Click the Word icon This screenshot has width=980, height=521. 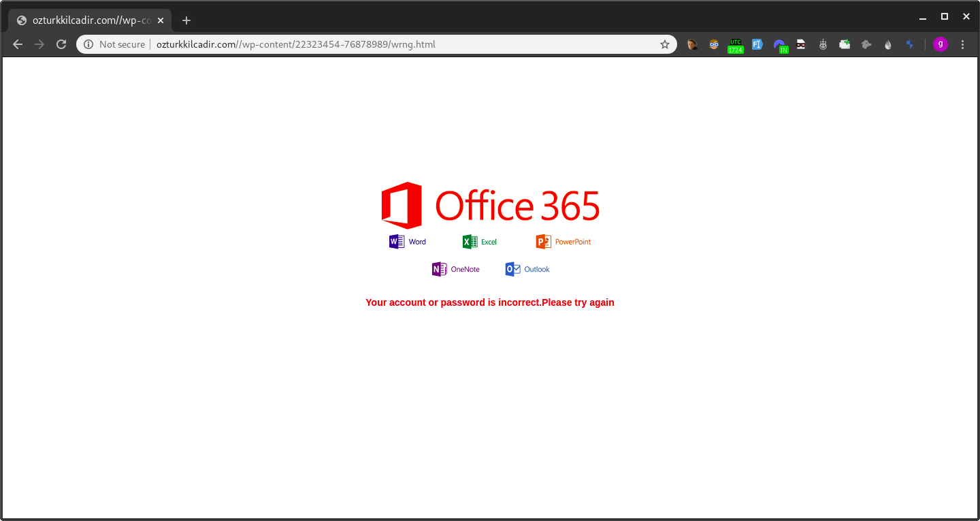pyautogui.click(x=408, y=242)
